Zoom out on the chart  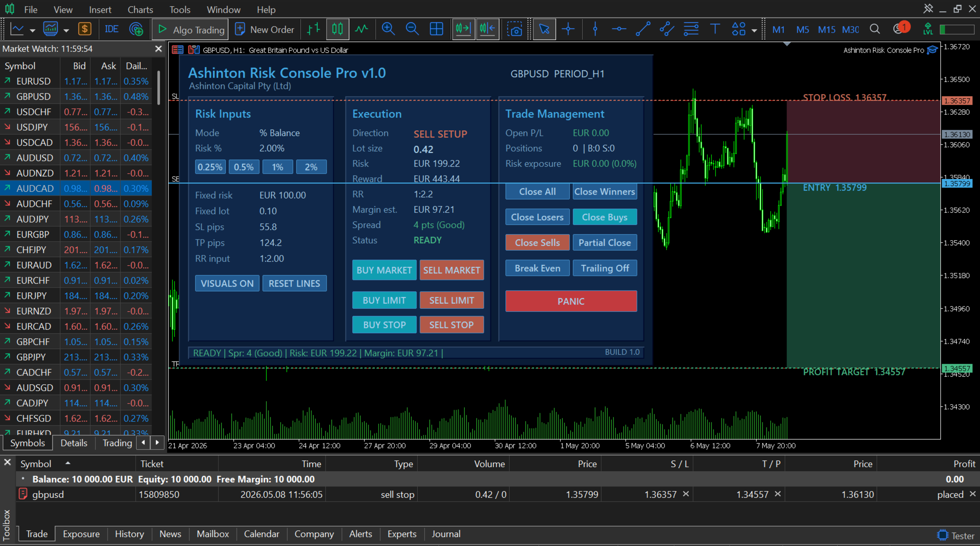[x=412, y=29]
